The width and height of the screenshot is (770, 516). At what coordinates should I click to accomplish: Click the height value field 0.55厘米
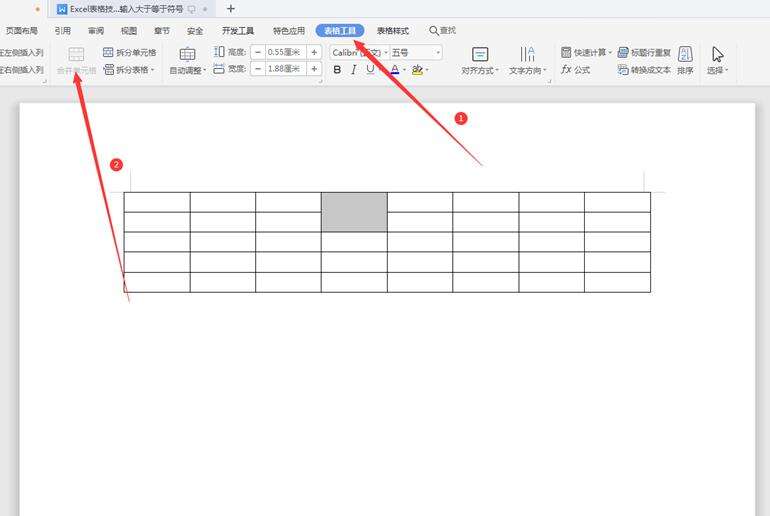[286, 52]
